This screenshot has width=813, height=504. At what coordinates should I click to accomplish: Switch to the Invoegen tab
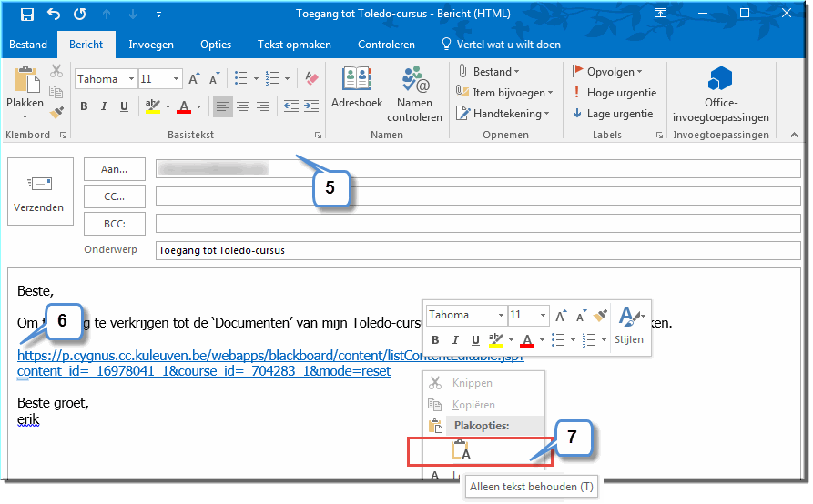point(151,45)
